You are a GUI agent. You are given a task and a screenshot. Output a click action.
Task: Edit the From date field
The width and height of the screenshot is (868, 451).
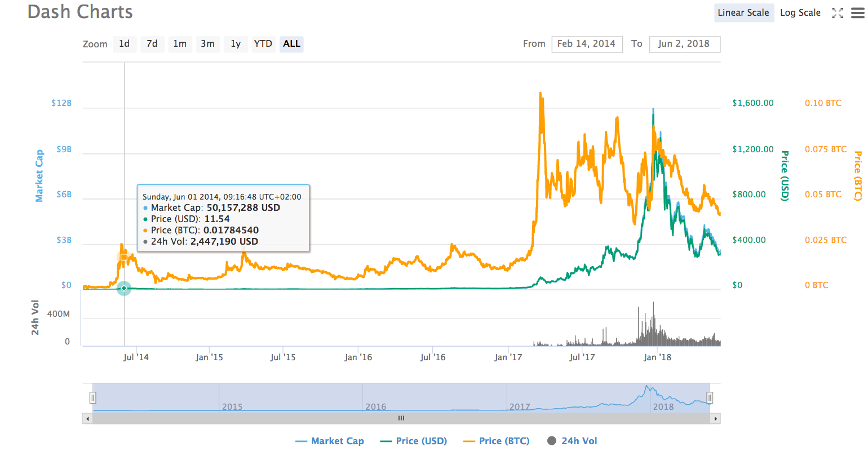click(x=587, y=44)
